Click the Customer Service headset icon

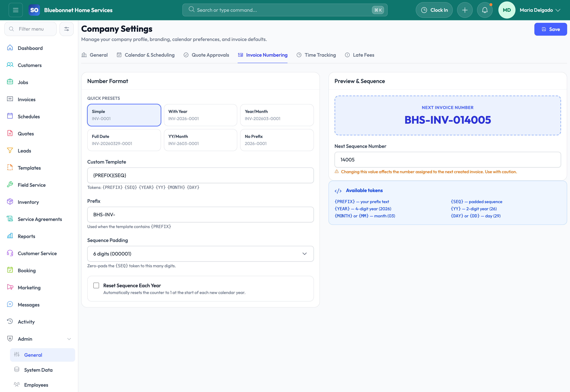pos(10,253)
